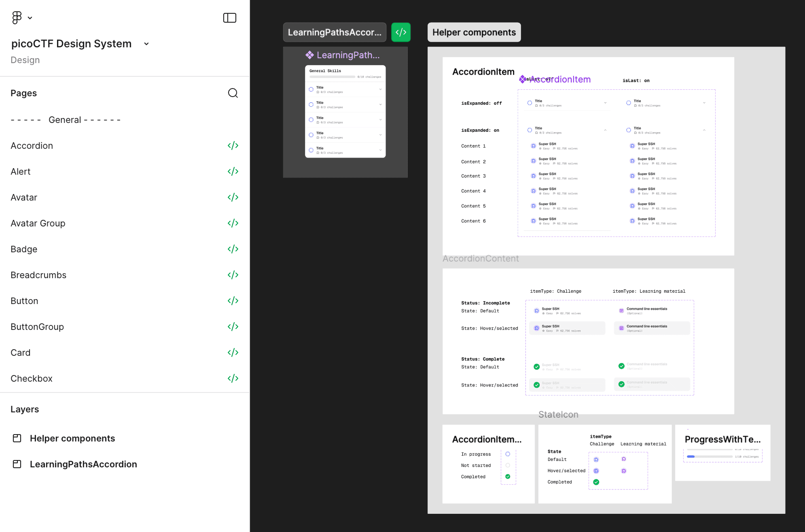Click the code icon next to Checkbox page
This screenshot has width=805, height=532.
[x=233, y=378]
